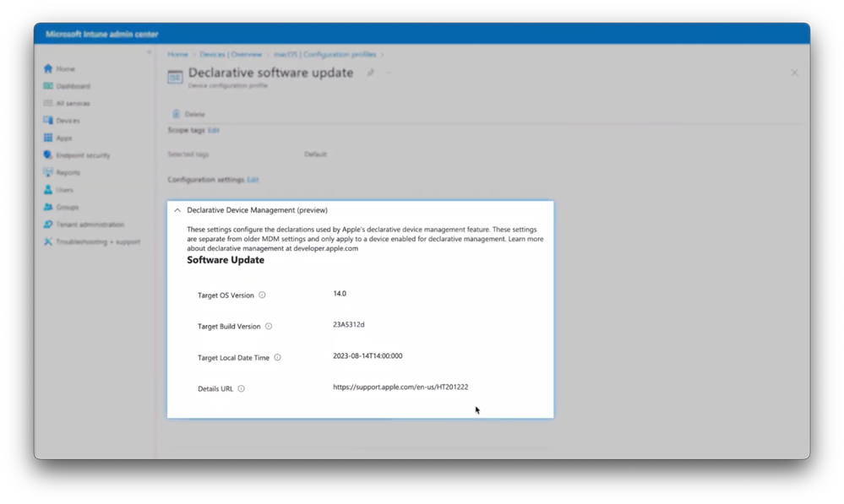Click the Delete trash icon

pyautogui.click(x=176, y=114)
